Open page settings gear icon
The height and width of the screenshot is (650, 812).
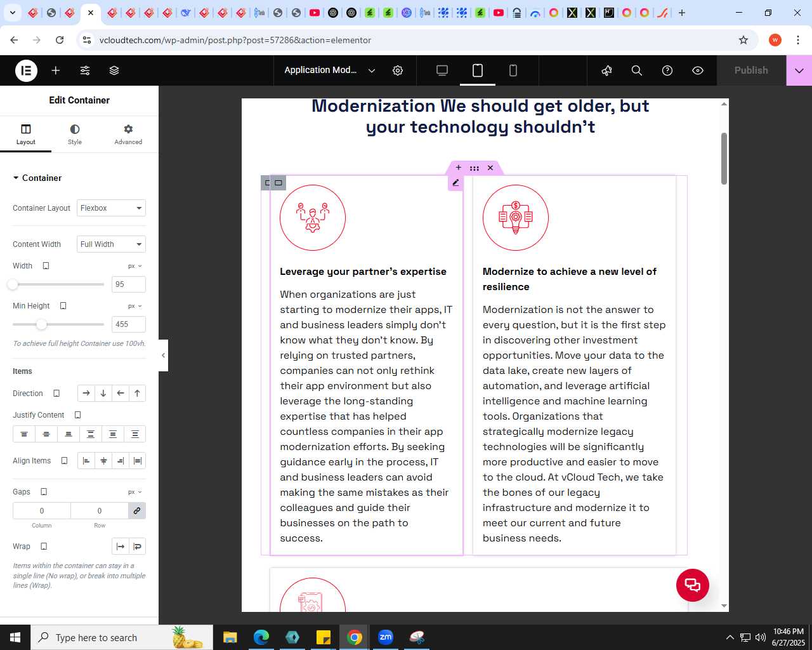click(x=398, y=70)
